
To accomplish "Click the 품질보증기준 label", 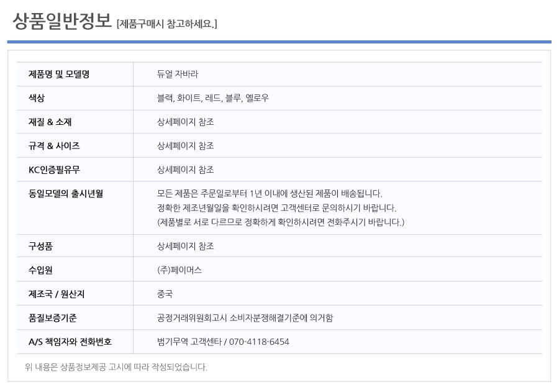I will click(x=52, y=318).
